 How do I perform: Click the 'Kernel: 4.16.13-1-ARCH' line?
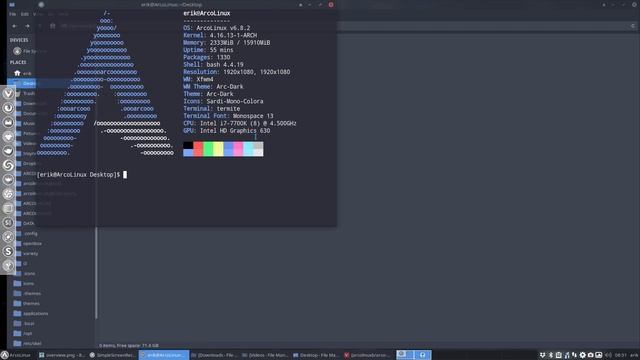220,35
